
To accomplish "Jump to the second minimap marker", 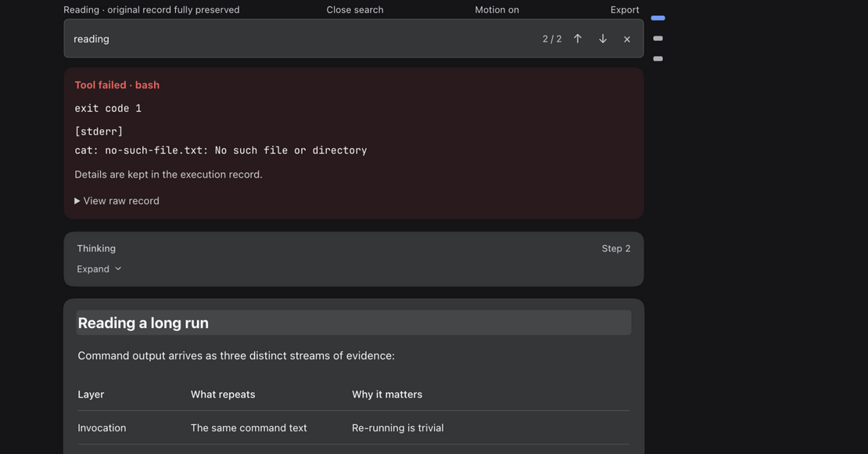I will (x=658, y=38).
